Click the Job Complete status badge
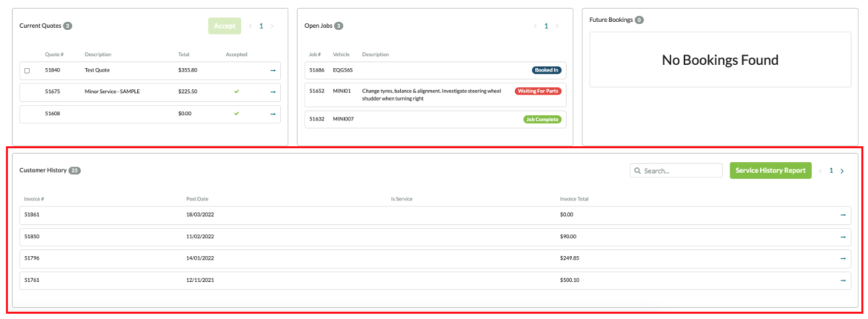Screen dimensions: 868x319 coord(542,120)
